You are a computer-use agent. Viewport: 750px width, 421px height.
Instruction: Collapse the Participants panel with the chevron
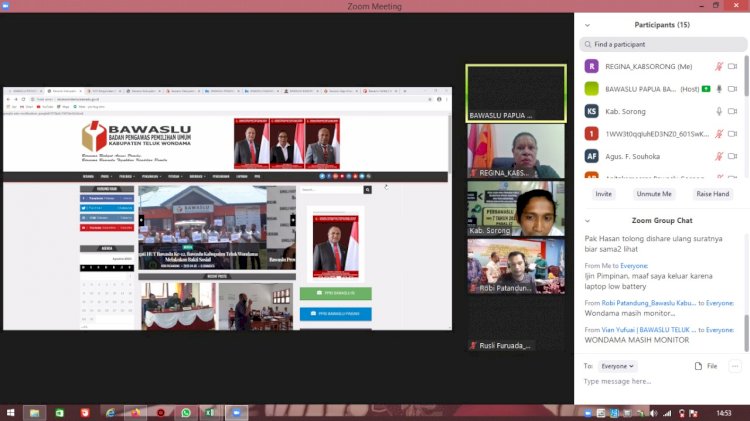tap(587, 25)
